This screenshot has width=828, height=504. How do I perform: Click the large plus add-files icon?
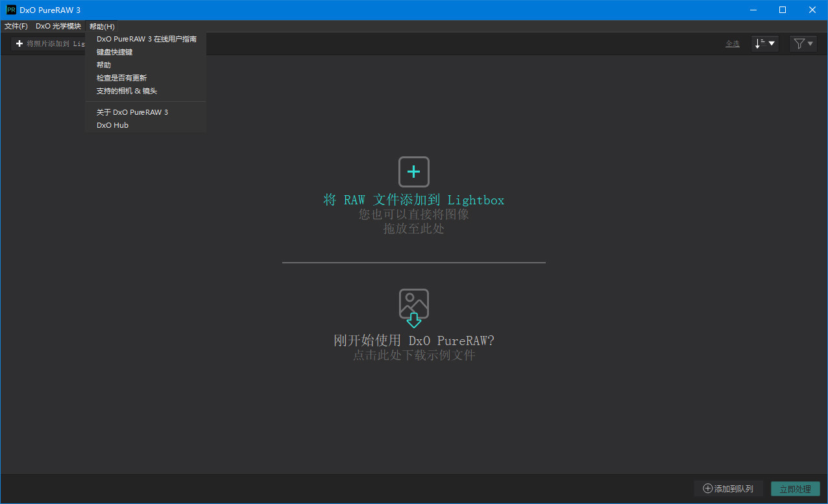(x=414, y=172)
